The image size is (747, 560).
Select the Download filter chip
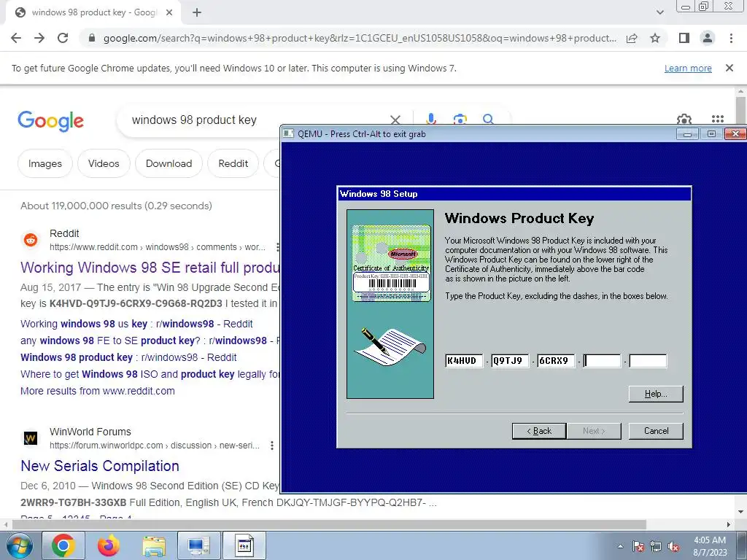(169, 163)
